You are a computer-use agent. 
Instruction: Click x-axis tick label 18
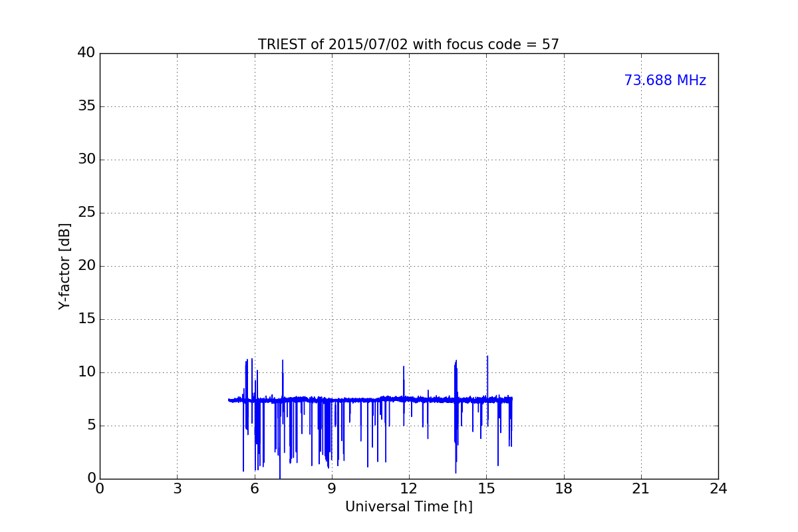564,489
